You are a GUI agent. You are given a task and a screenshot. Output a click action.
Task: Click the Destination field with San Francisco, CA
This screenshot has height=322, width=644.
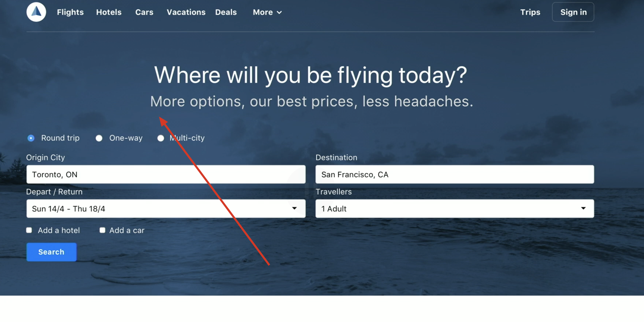pyautogui.click(x=455, y=174)
